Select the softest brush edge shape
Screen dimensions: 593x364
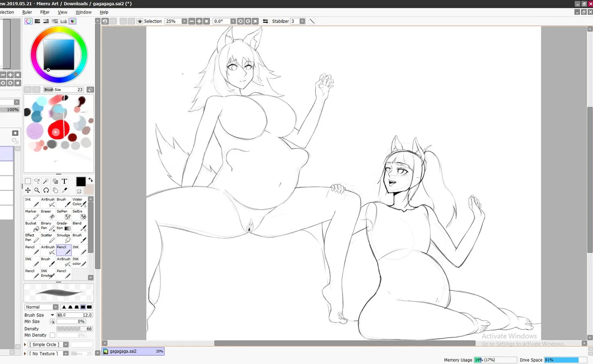[63, 307]
